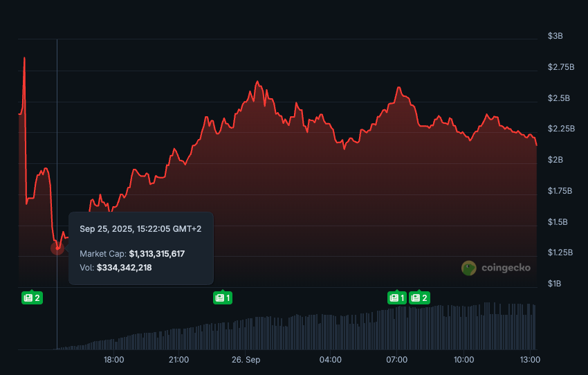Viewport: 588px width, 375px height.
Task: Select the 10:00 time axis label
Action: 463,360
